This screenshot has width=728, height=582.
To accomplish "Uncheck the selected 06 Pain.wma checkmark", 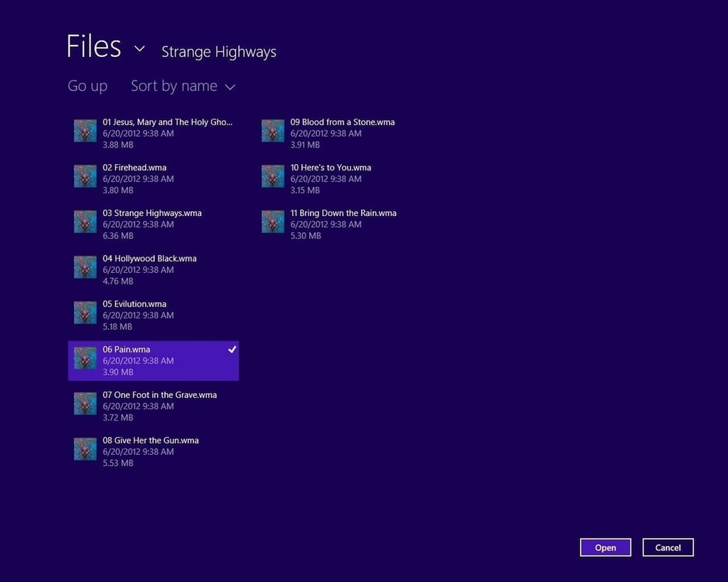I will click(x=232, y=350).
